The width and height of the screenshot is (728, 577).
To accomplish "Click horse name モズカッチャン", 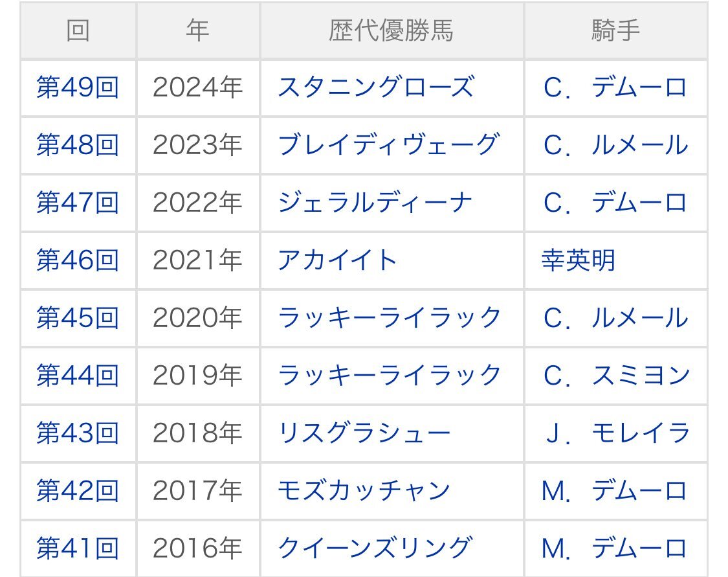I will (364, 491).
